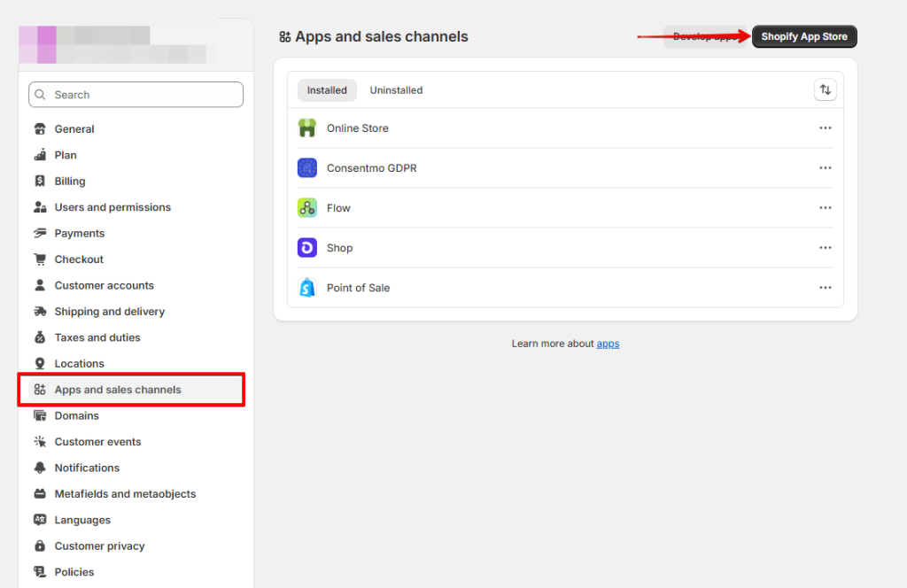907x588 pixels.
Task: Click the Flow app name
Action: pyautogui.click(x=338, y=207)
